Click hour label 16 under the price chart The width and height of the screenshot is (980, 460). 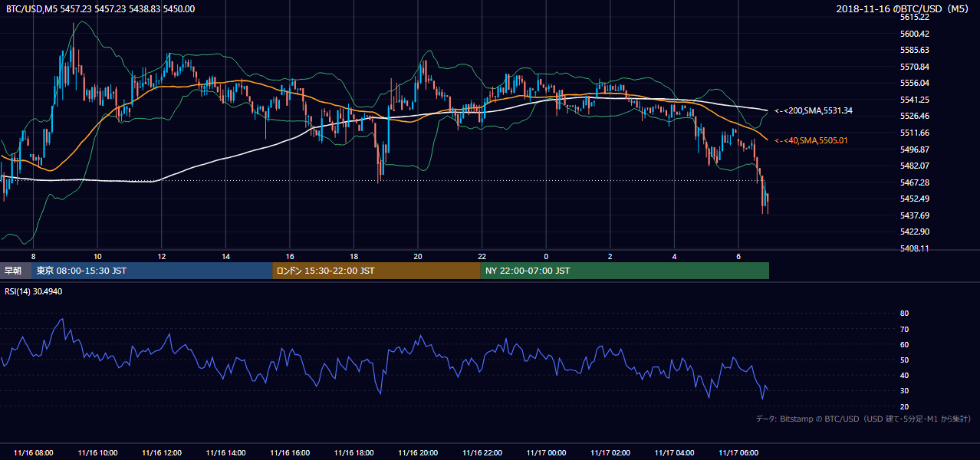[x=290, y=256]
